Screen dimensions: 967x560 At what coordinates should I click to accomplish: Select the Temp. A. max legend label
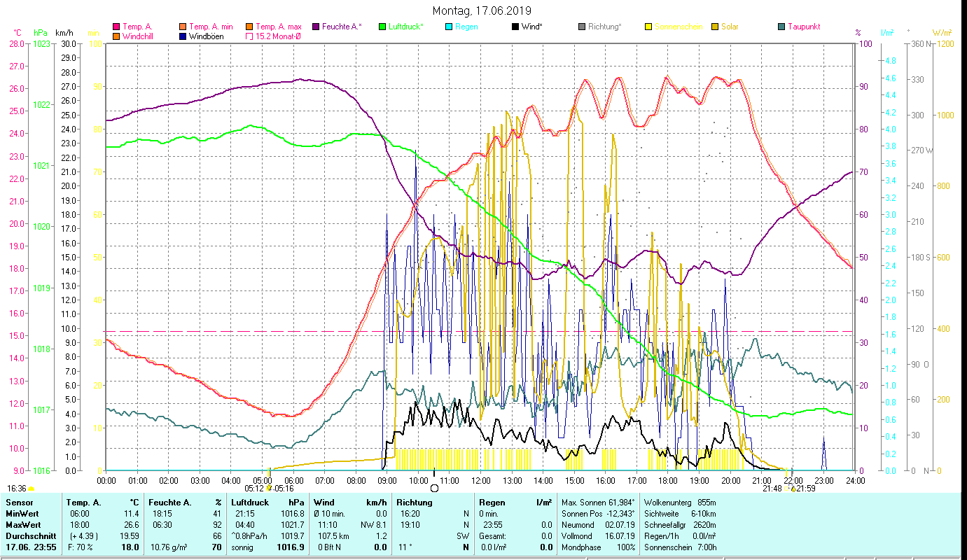pyautogui.click(x=278, y=27)
